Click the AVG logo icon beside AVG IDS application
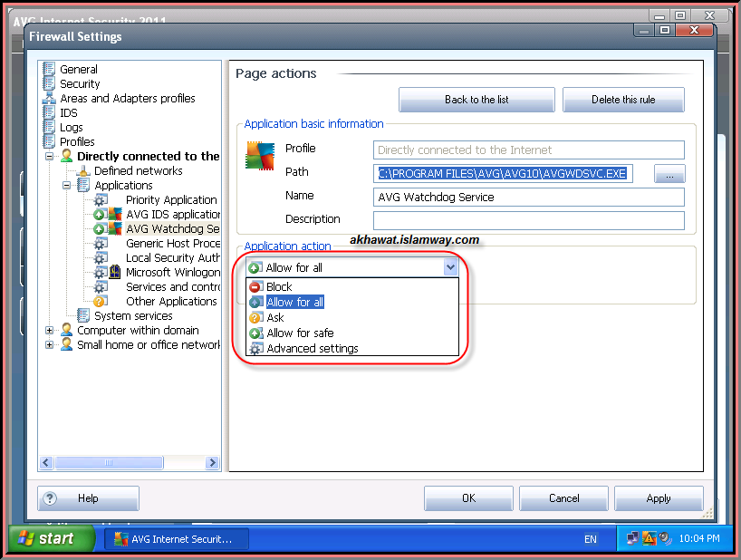This screenshot has height=560, width=741. tap(115, 214)
